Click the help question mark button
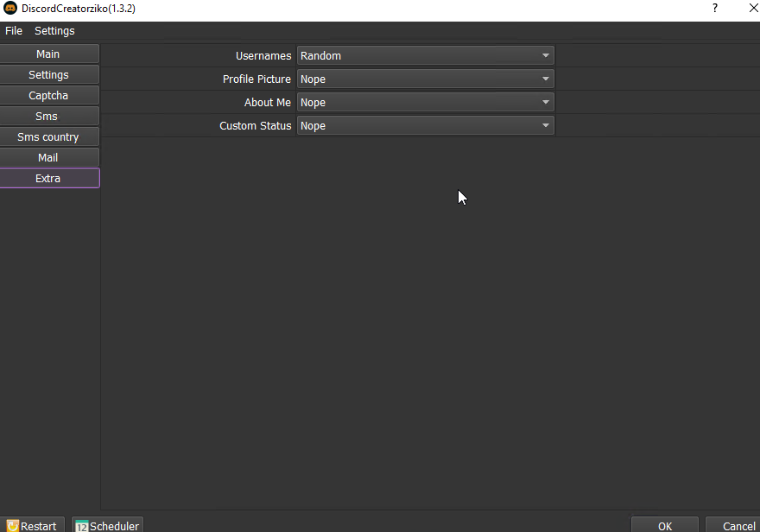This screenshot has height=532, width=760. [715, 9]
